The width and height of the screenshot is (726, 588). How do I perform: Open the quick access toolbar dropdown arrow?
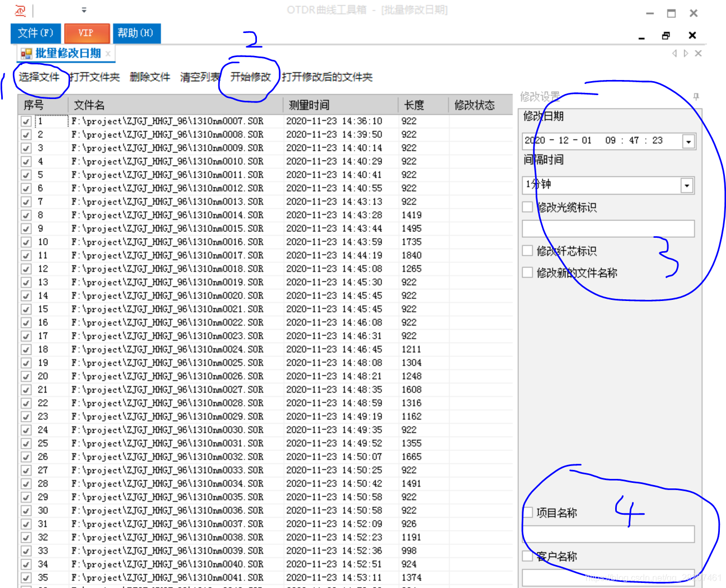point(84,10)
